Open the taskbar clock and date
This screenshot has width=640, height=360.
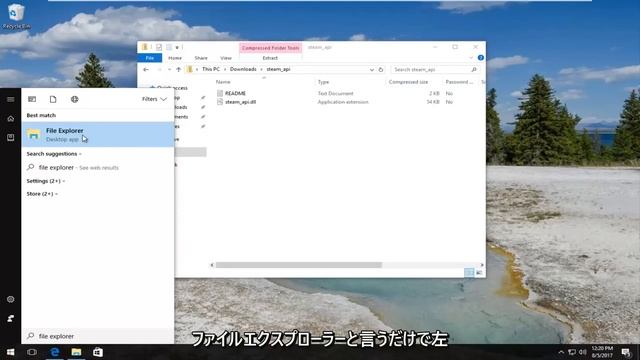point(602,352)
